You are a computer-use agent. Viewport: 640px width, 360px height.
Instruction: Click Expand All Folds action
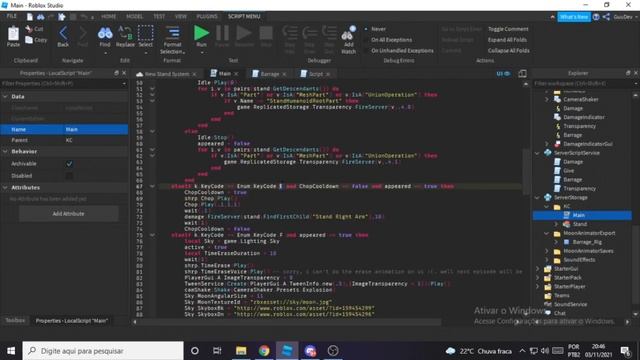tap(507, 40)
